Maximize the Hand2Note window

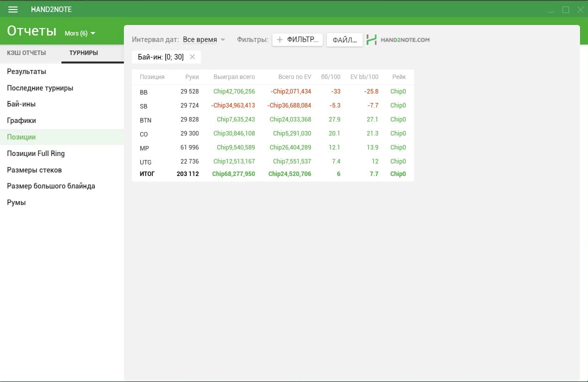click(x=566, y=10)
